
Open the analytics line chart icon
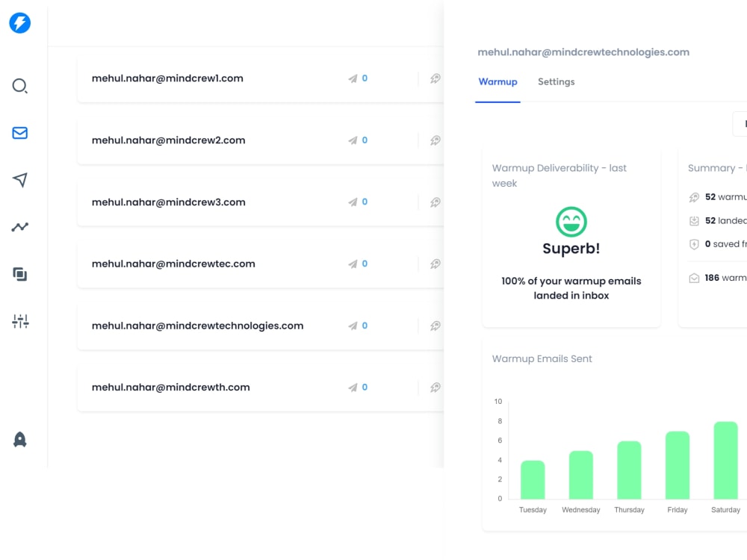[x=19, y=227]
